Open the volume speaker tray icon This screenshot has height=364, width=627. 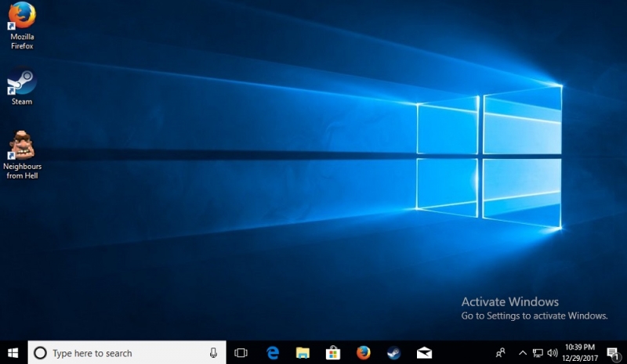point(553,353)
